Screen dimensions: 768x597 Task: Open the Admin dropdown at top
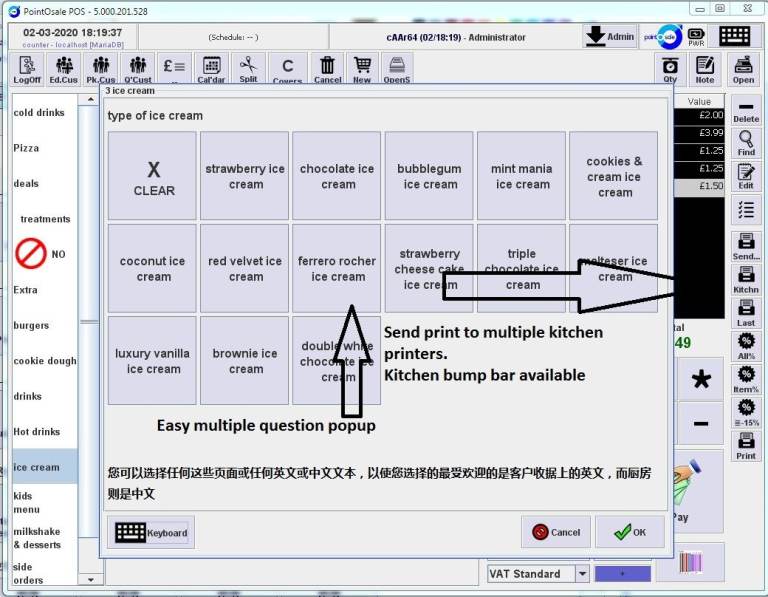(x=610, y=36)
